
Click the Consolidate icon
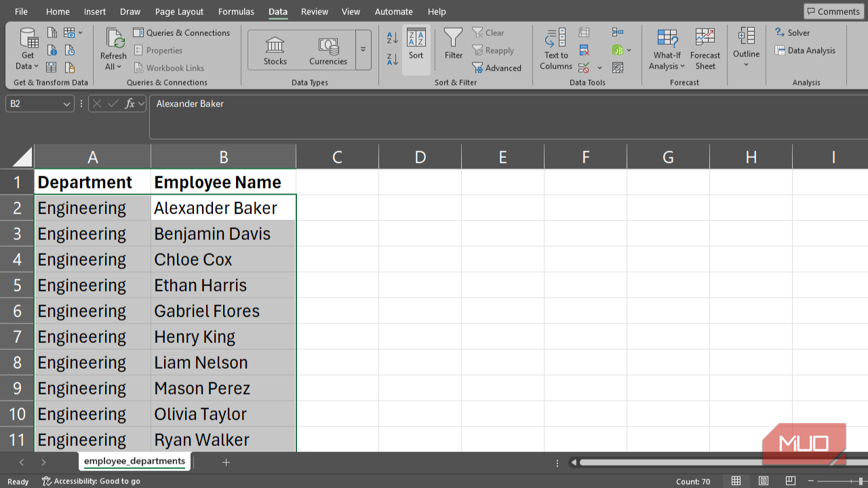tap(618, 33)
